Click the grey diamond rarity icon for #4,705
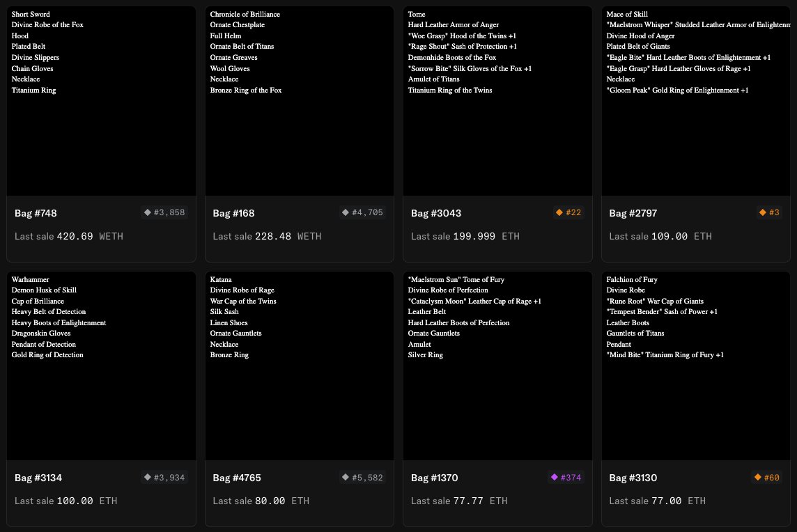Image resolution: width=797 pixels, height=532 pixels. pyautogui.click(x=346, y=212)
